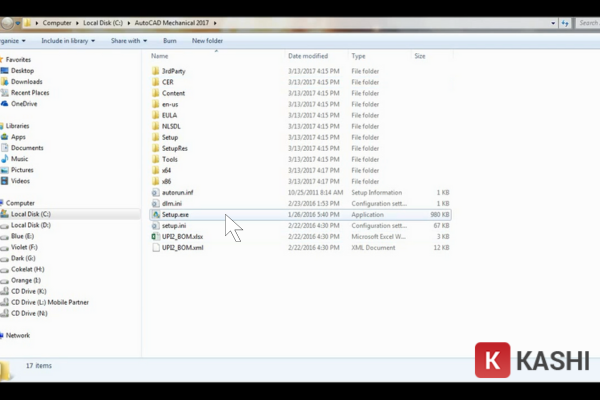Click the Search input field
The image size is (600, 400).
coord(588,23)
